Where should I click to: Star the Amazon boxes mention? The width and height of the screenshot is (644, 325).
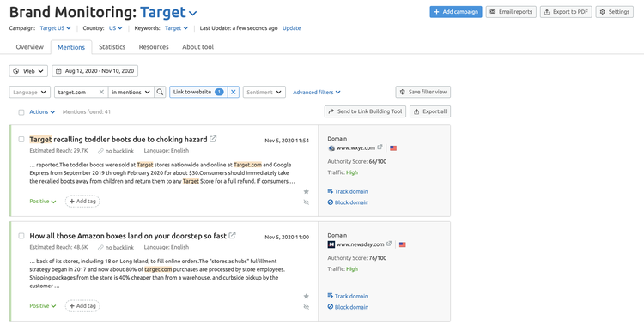306,297
